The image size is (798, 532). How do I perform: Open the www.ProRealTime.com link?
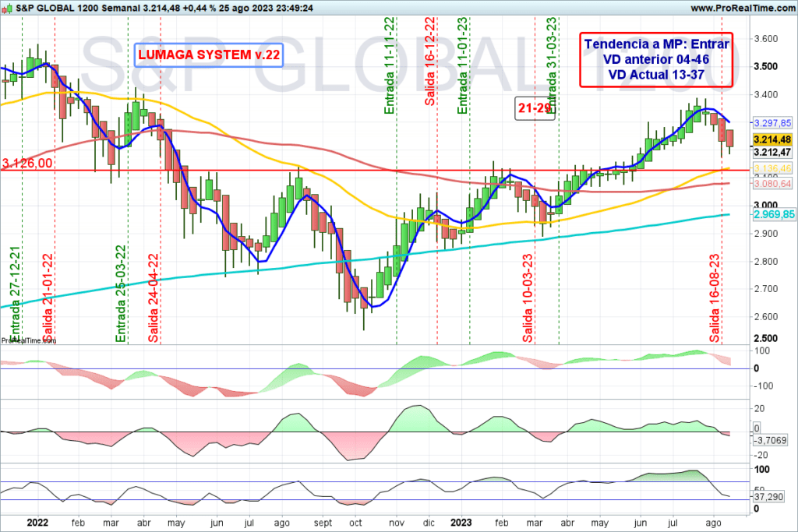point(743,8)
